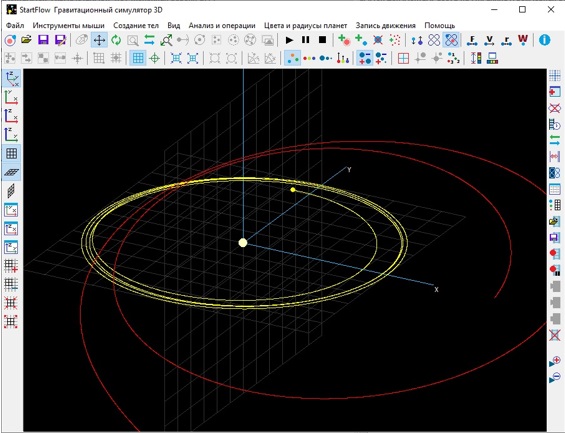Image resolution: width=565 pixels, height=433 pixels.
Task: Open the blue info icon
Action: 544,40
